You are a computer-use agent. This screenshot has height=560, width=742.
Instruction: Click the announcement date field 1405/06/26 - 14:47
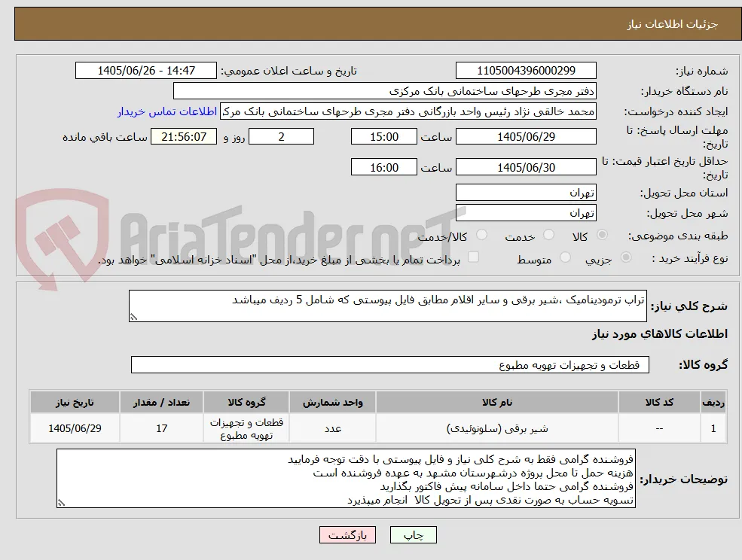tap(145, 71)
